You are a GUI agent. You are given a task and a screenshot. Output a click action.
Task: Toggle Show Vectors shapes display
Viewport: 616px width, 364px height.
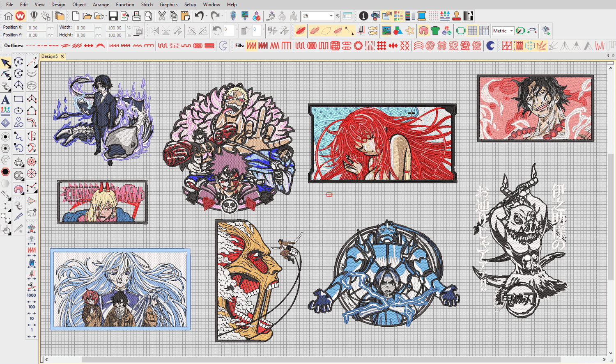point(398,31)
